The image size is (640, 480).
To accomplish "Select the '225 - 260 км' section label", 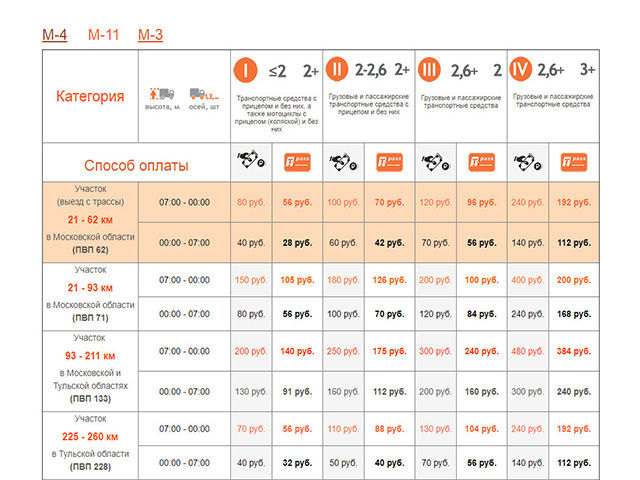I will pyautogui.click(x=90, y=436).
